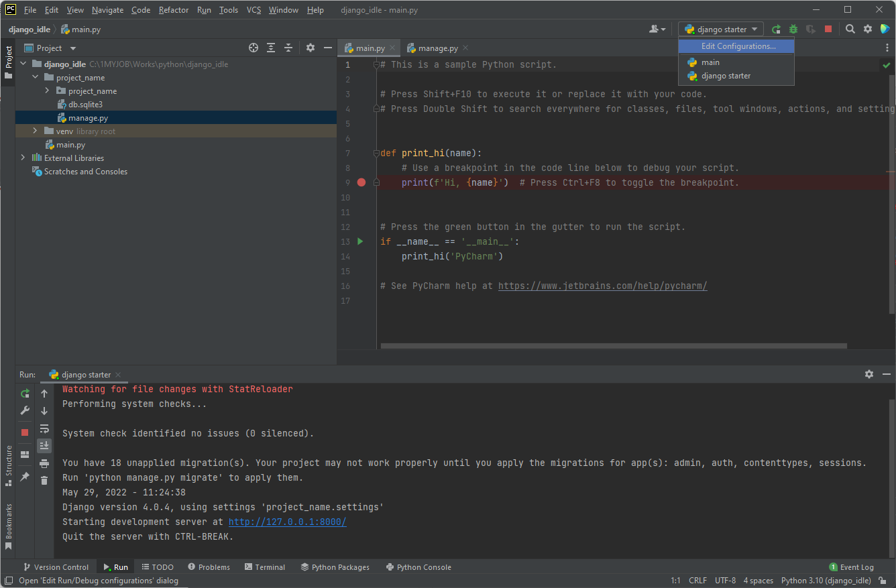Open the Problems tool window

(209, 567)
